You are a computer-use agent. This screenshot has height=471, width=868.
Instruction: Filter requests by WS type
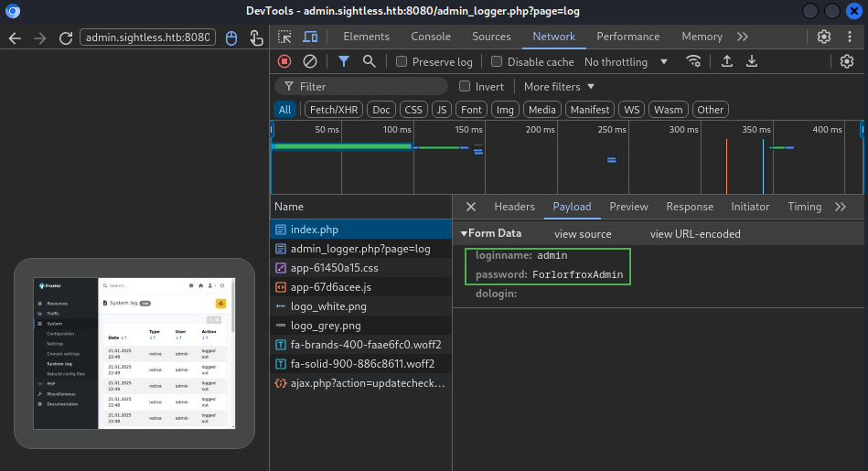pos(632,110)
